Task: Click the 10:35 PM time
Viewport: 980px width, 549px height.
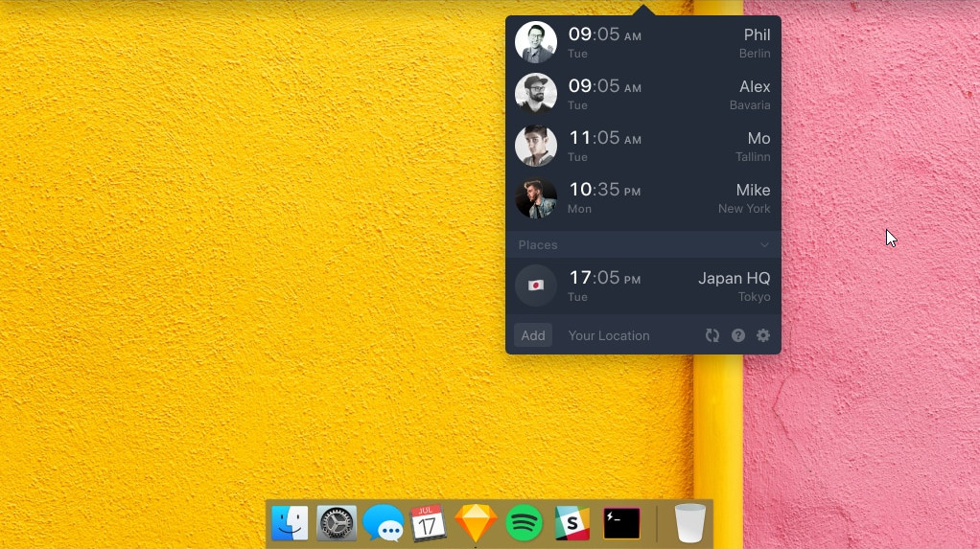Action: (x=604, y=190)
